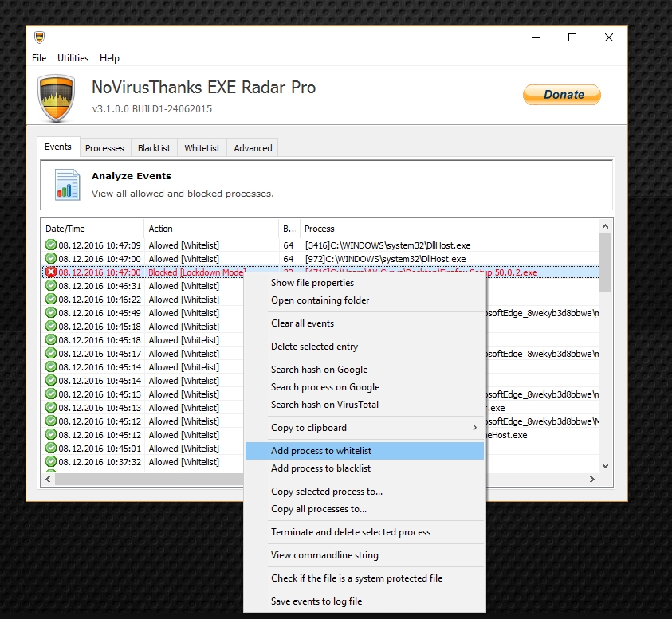Switch to the BlackList tab
Screen dimensions: 672x619
pos(154,148)
